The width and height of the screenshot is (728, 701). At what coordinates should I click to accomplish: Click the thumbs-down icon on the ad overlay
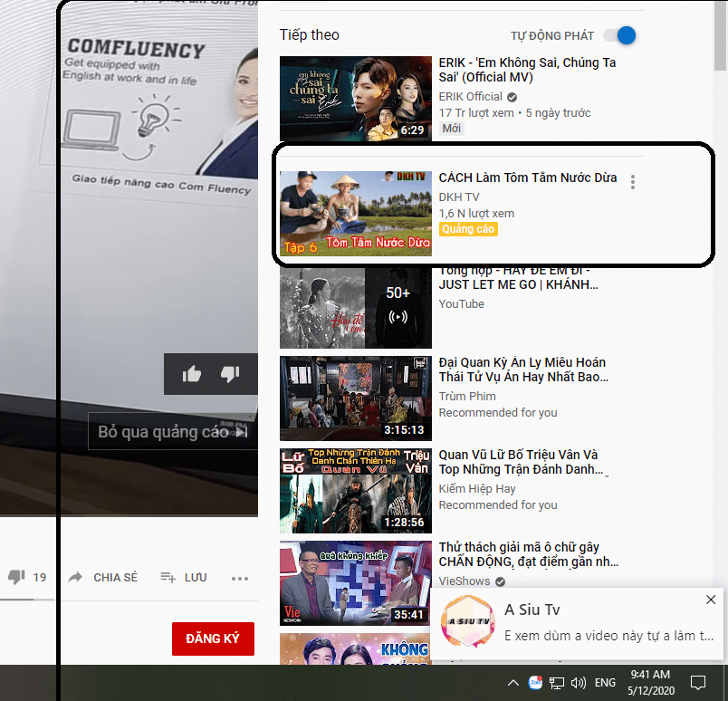[x=231, y=374]
